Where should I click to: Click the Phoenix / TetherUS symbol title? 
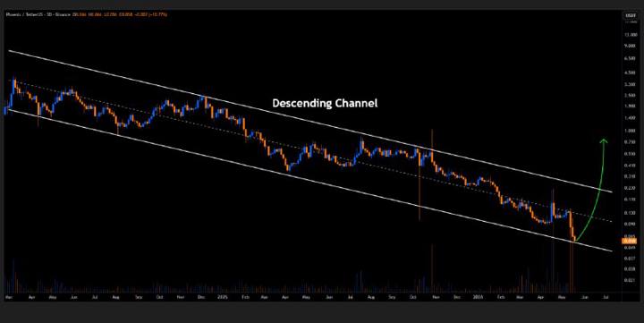point(21,14)
